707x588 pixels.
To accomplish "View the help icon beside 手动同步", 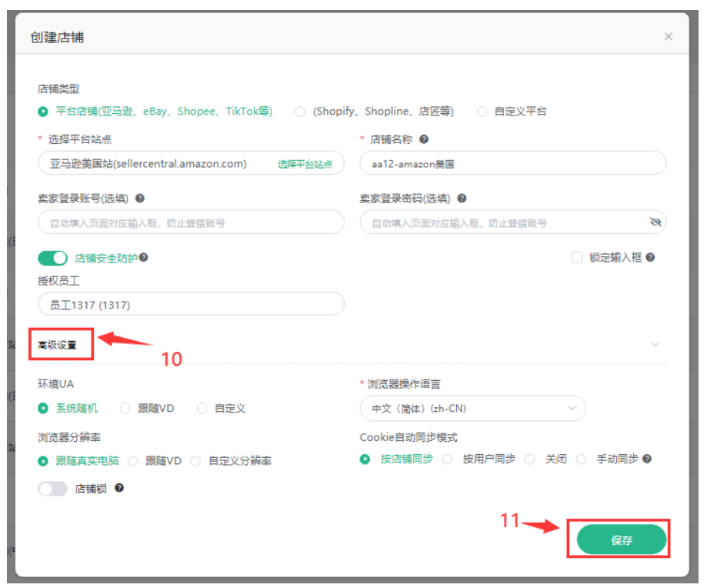I will pos(644,458).
